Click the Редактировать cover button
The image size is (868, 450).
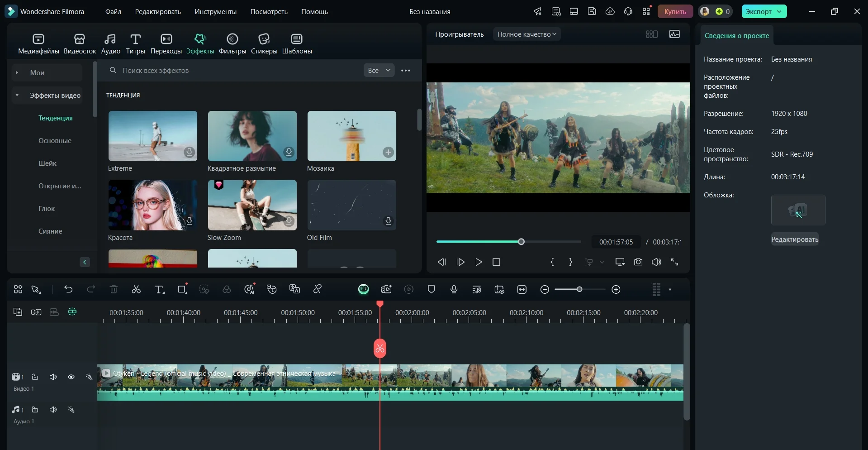pyautogui.click(x=795, y=239)
